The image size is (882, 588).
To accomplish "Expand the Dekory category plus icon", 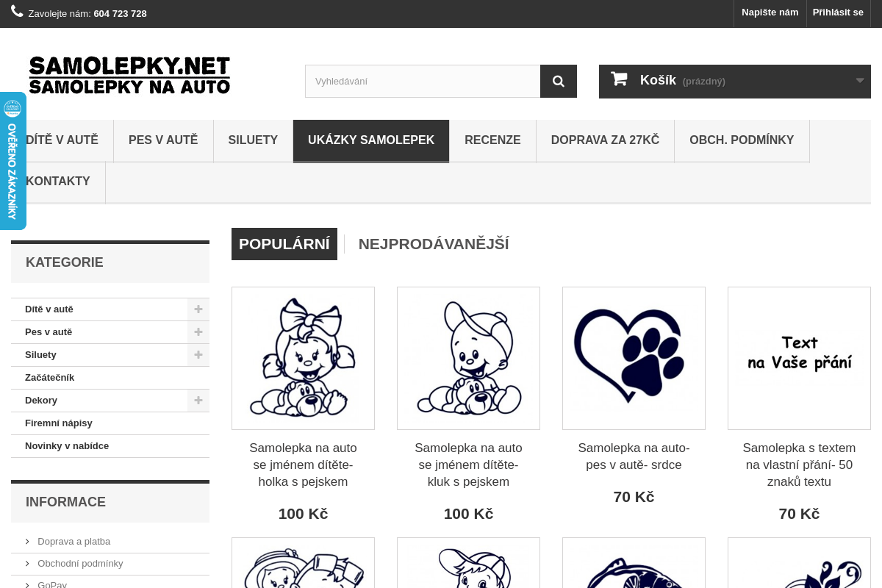I will coord(198,401).
